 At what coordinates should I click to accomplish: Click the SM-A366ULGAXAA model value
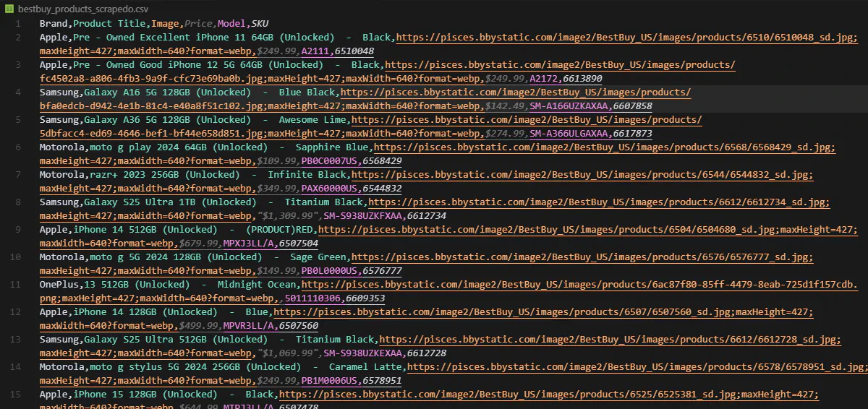(569, 134)
